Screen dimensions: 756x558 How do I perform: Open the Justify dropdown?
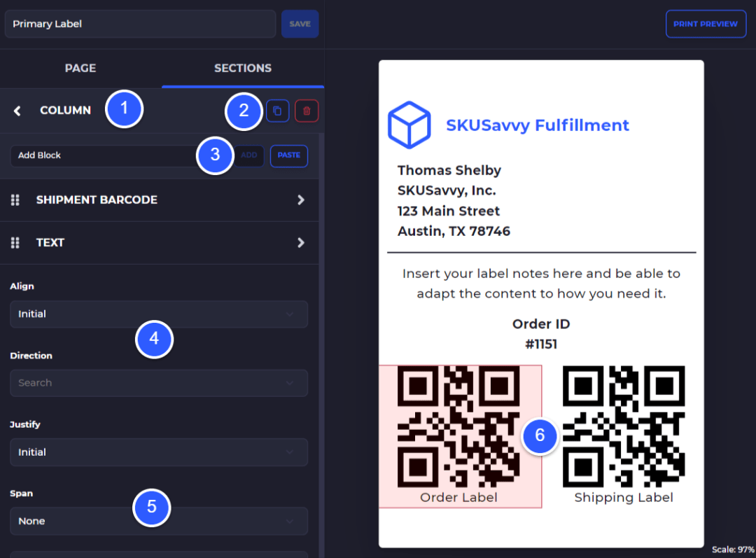159,452
